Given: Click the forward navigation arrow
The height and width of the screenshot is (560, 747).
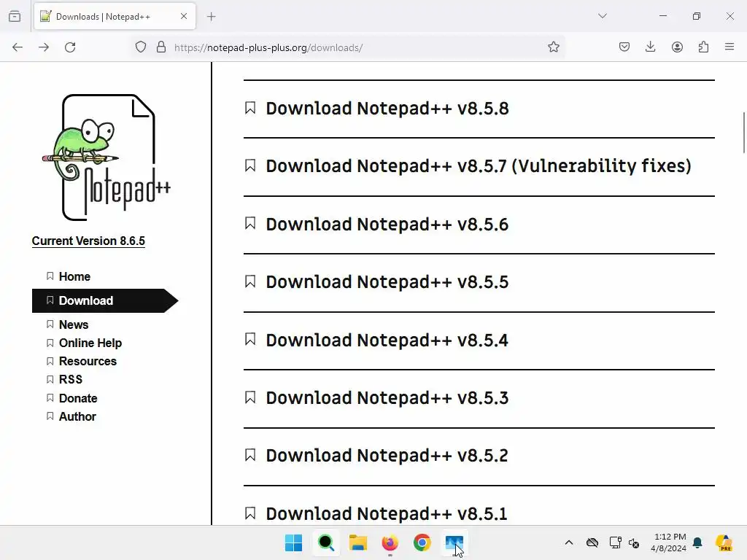Looking at the screenshot, I should (44, 47).
